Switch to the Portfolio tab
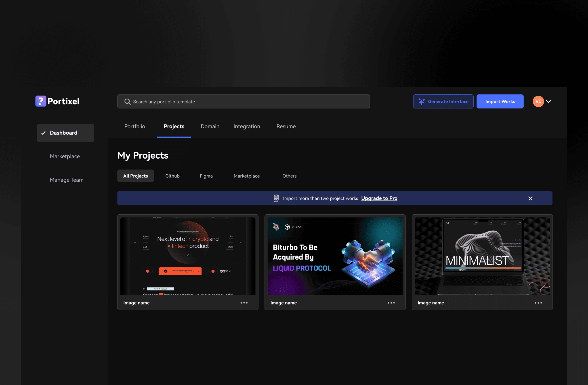The width and height of the screenshot is (588, 385). pyautogui.click(x=135, y=126)
